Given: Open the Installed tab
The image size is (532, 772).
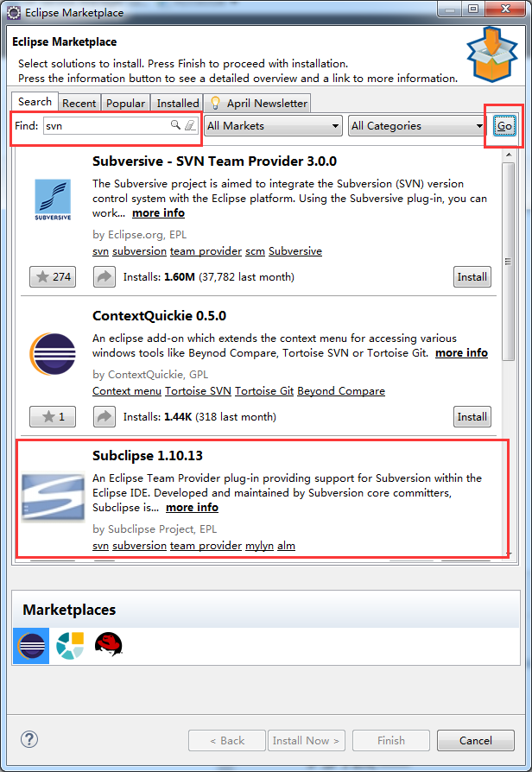Looking at the screenshot, I should 178,103.
